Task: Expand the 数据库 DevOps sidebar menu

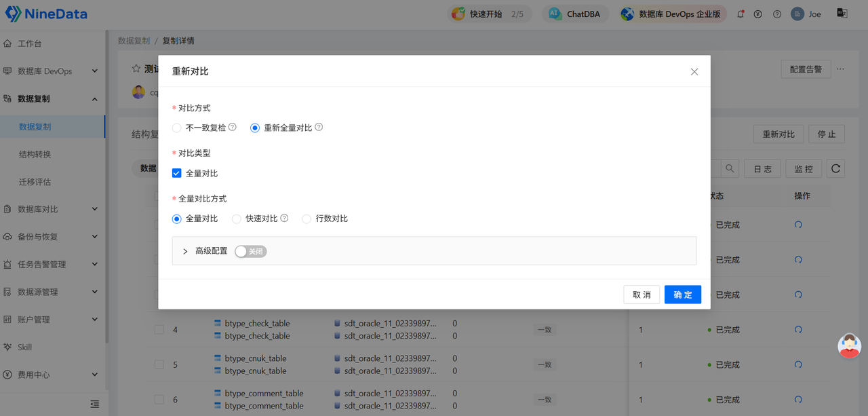Action: click(52, 71)
